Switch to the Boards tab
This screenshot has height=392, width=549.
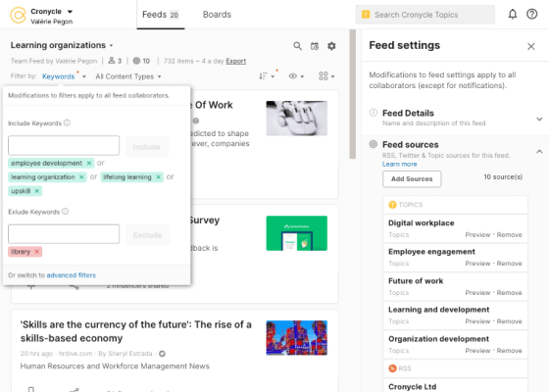click(217, 15)
